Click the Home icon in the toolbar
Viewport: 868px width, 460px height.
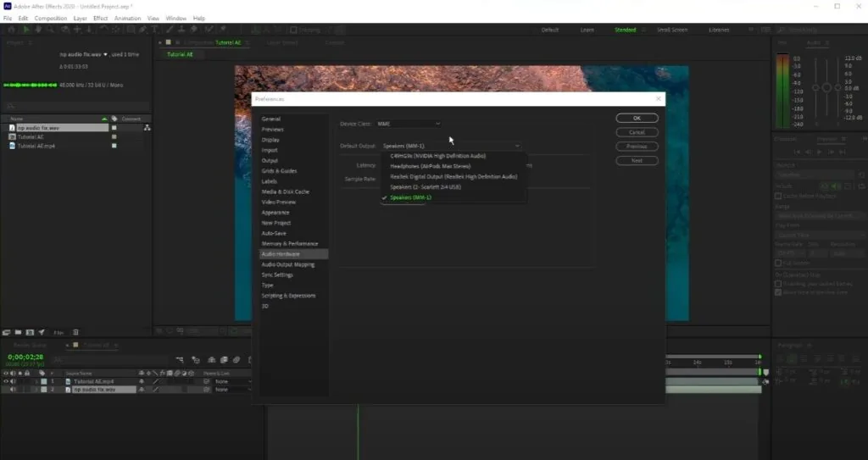coord(11,30)
